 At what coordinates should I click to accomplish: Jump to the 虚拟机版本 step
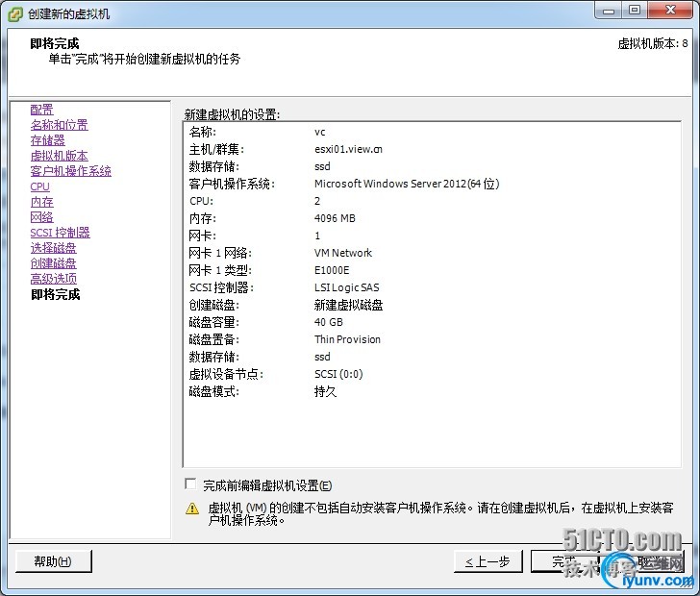coord(59,156)
